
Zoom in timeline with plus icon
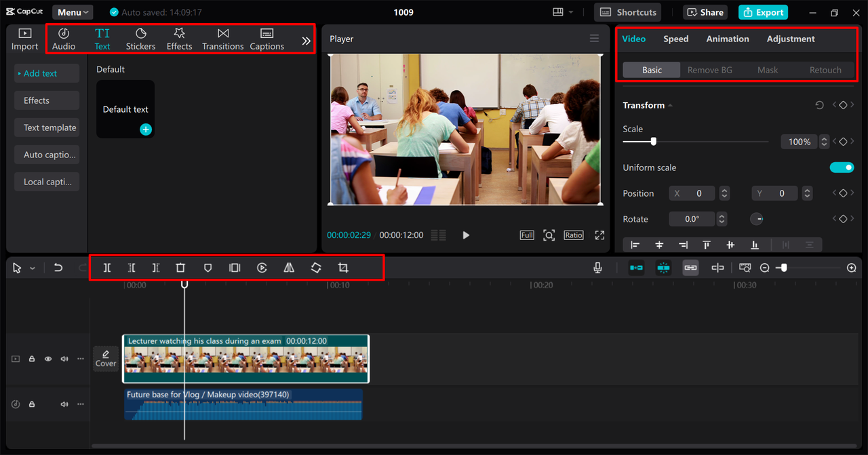coord(852,268)
